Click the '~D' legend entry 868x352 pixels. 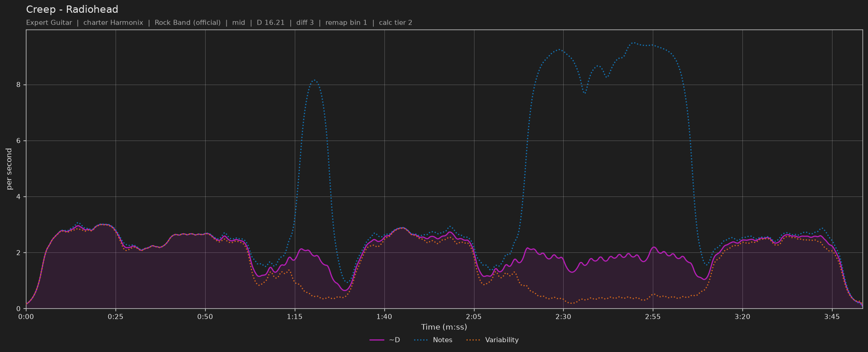click(385, 340)
